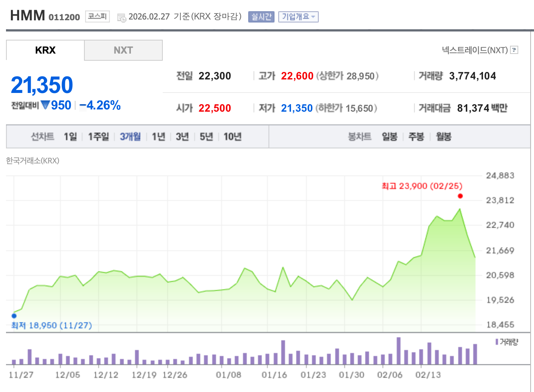
Task: Open the 넥스트레이드(NXT) help icon
Action: pyautogui.click(x=514, y=50)
